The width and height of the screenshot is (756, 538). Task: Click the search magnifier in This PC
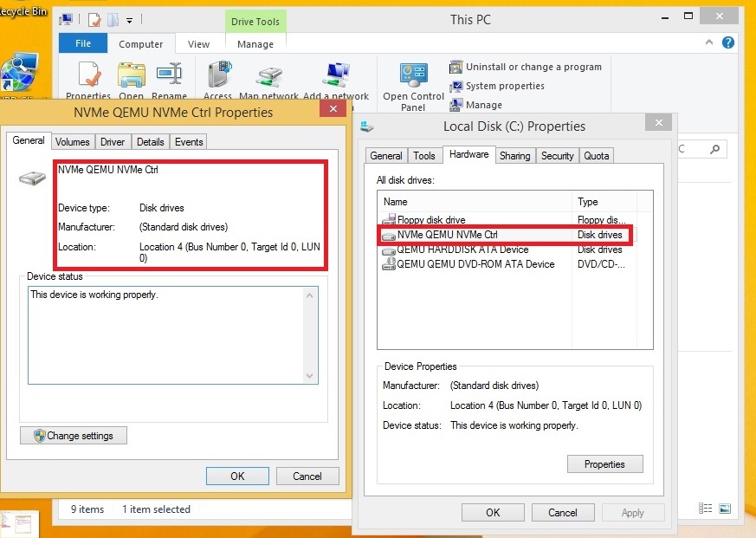point(715,149)
